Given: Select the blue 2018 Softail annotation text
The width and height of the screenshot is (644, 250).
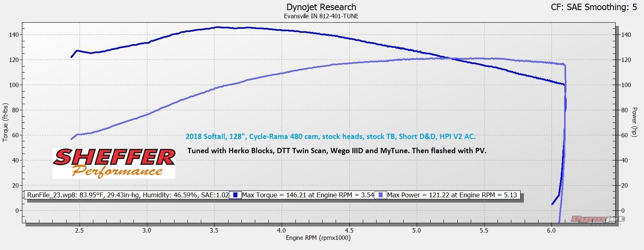Looking at the screenshot, I should point(330,137).
